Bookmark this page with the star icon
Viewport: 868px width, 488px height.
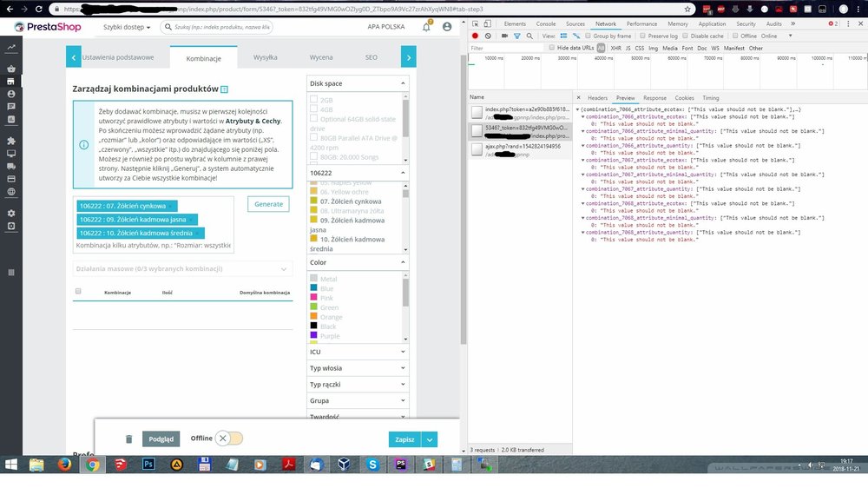coord(687,9)
